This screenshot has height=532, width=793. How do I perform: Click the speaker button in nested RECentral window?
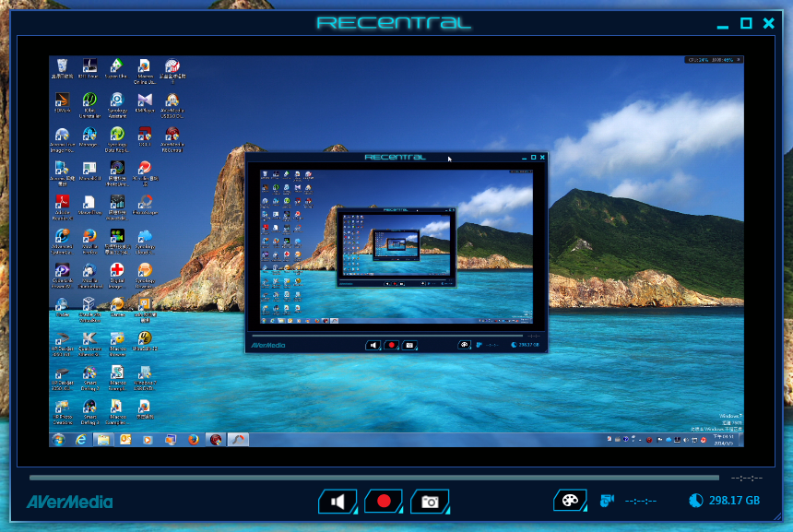tap(373, 345)
